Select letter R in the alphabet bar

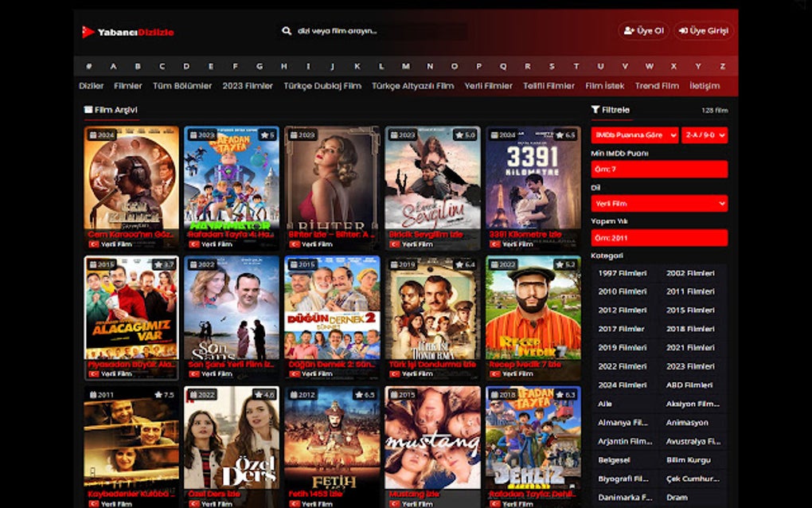(527, 66)
